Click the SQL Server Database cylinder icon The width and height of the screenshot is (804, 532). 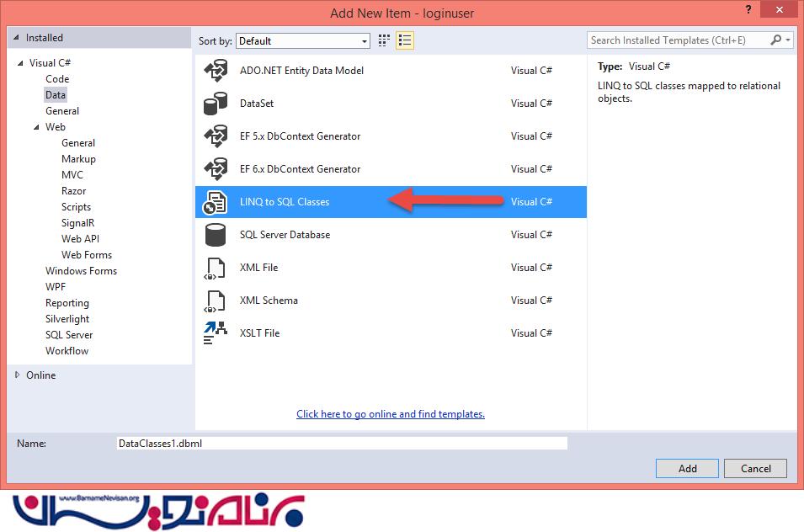tap(216, 235)
